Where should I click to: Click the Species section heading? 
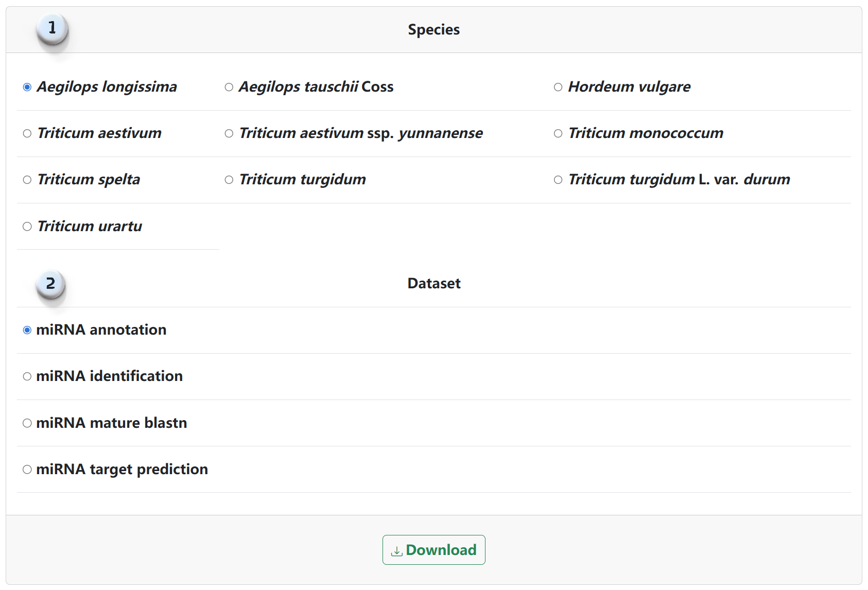point(434,29)
